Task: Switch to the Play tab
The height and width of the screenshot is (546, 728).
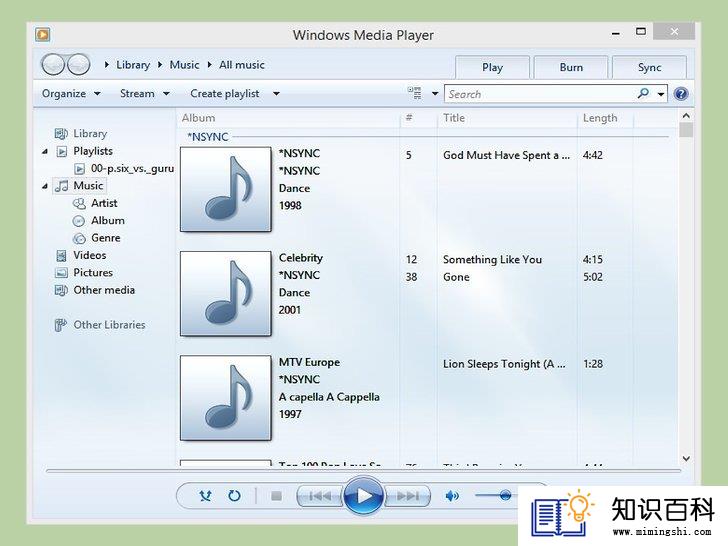Action: pyautogui.click(x=492, y=68)
